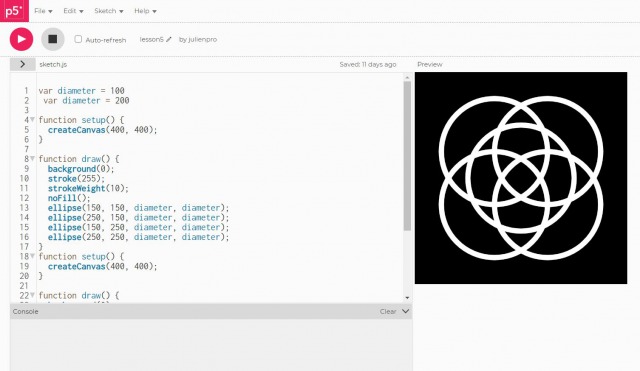Click inside the console output area
This screenshot has width=640, height=371.
211,344
